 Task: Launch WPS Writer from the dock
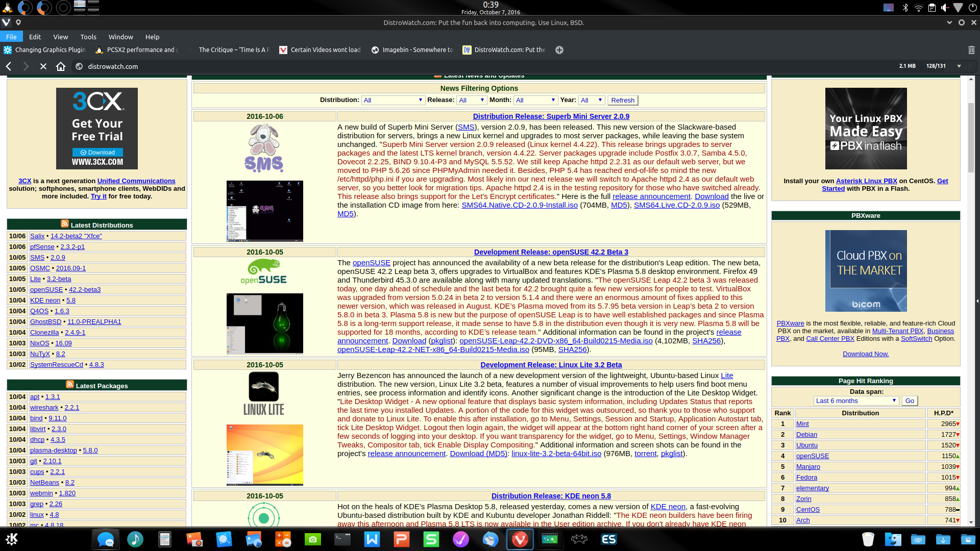click(x=372, y=539)
